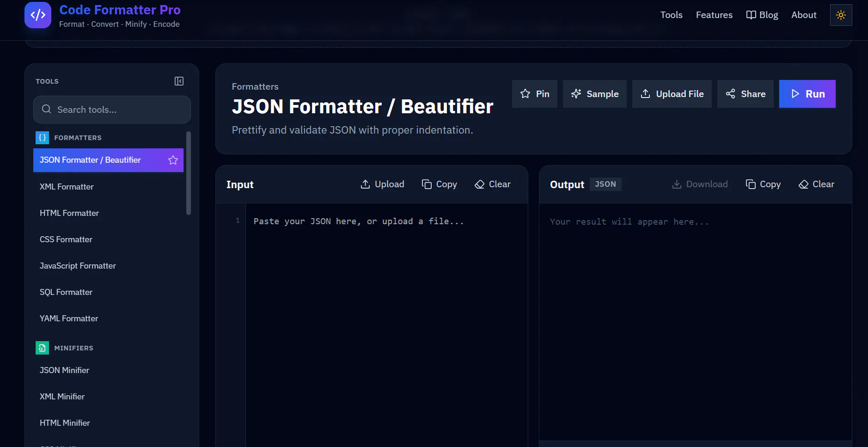
Task: Select XML Minifier tool
Action: [x=108, y=397]
